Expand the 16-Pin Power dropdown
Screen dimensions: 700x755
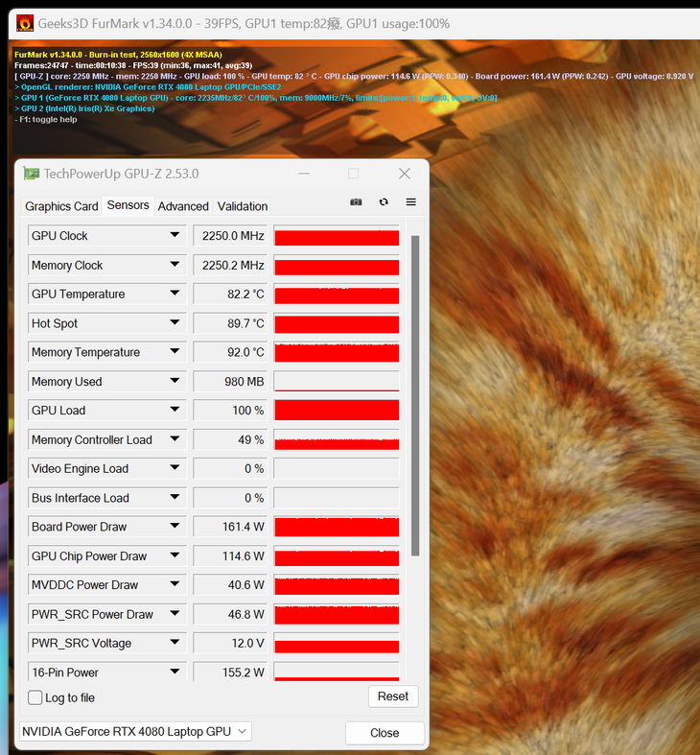pyautogui.click(x=175, y=672)
